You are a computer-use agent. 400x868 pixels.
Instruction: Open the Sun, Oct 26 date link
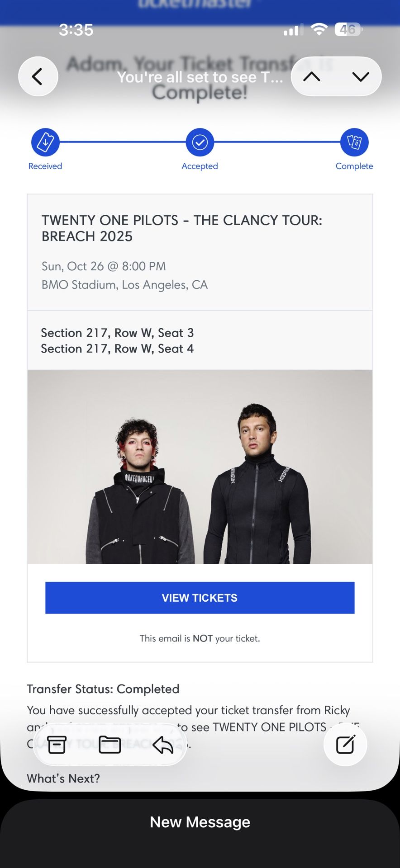pyautogui.click(x=103, y=266)
